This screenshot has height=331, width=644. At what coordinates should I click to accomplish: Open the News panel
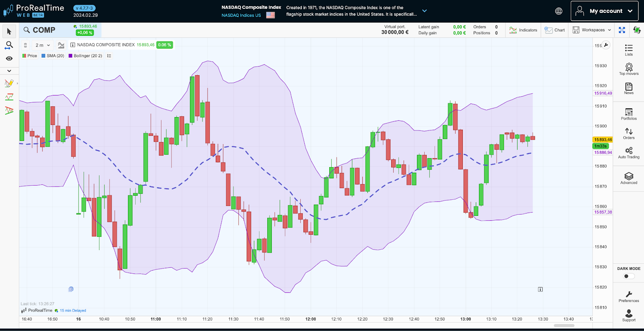(629, 89)
